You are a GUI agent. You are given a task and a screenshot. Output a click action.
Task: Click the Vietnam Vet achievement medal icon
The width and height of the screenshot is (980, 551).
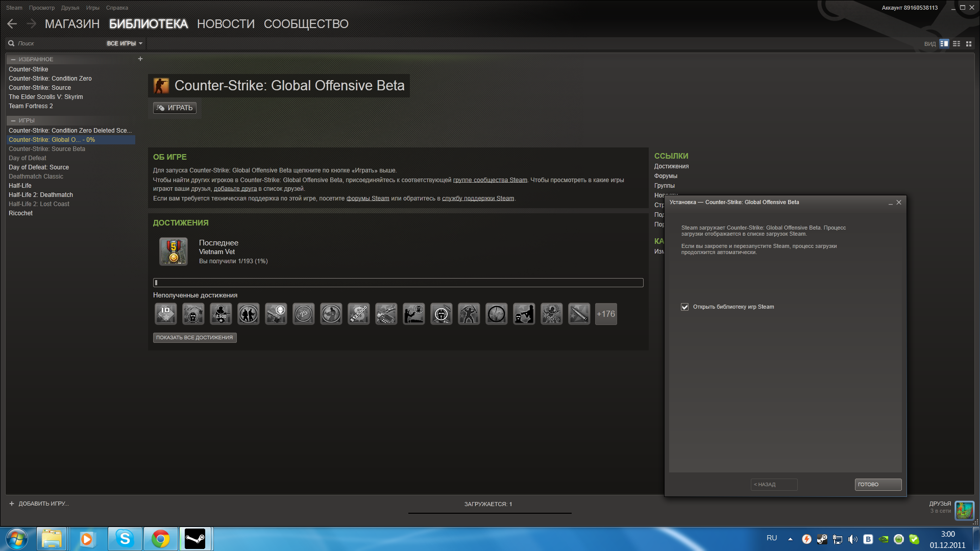(174, 252)
